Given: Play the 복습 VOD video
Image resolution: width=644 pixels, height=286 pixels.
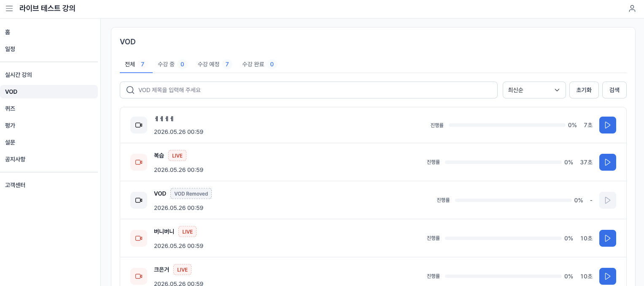Looking at the screenshot, I should point(607,162).
